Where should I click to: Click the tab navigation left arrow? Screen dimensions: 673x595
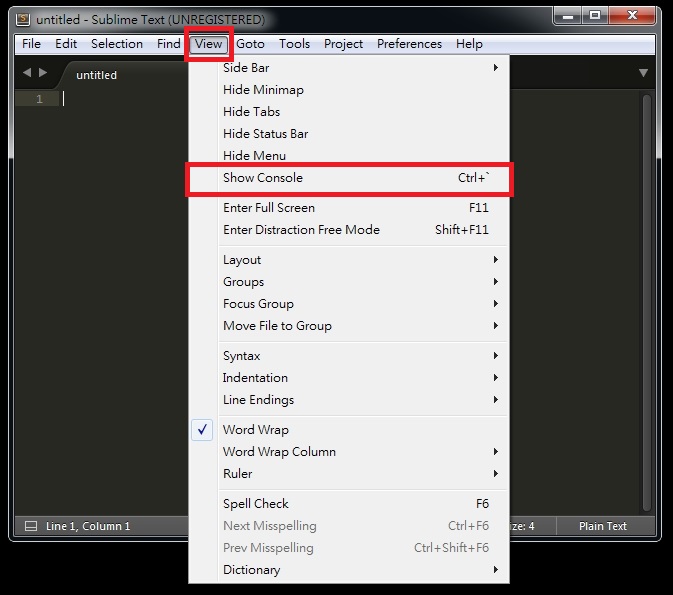(27, 73)
